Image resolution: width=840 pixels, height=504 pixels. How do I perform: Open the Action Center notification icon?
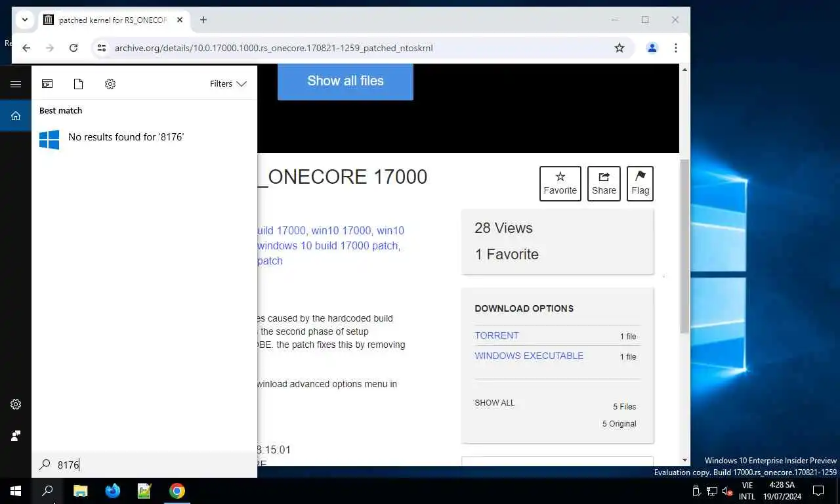[818, 491]
